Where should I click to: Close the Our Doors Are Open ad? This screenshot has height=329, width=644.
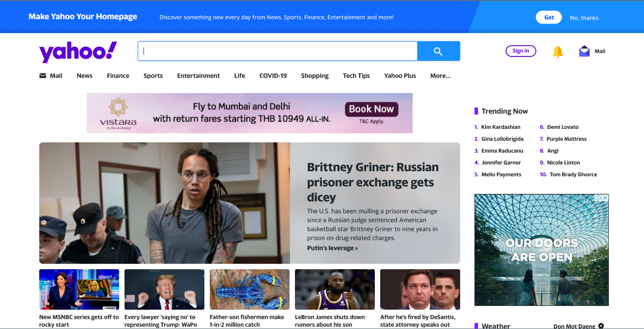click(605, 198)
